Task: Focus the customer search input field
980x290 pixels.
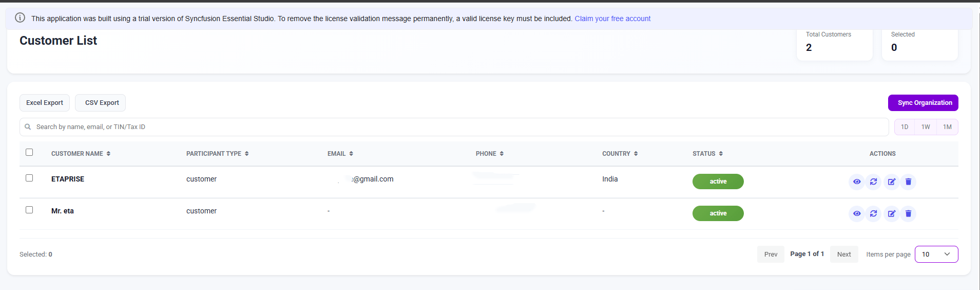Action: (x=454, y=127)
